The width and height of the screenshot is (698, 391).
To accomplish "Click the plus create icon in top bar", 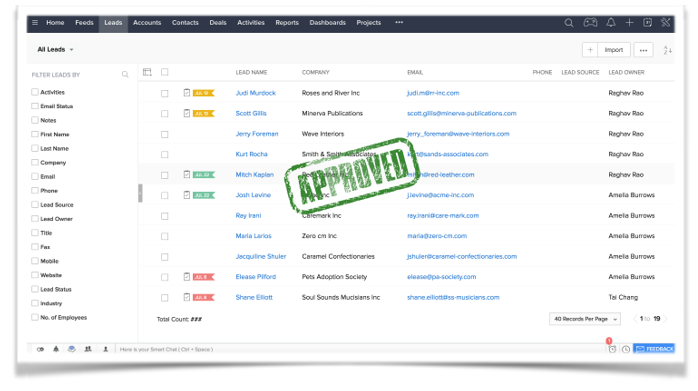I will tap(629, 22).
